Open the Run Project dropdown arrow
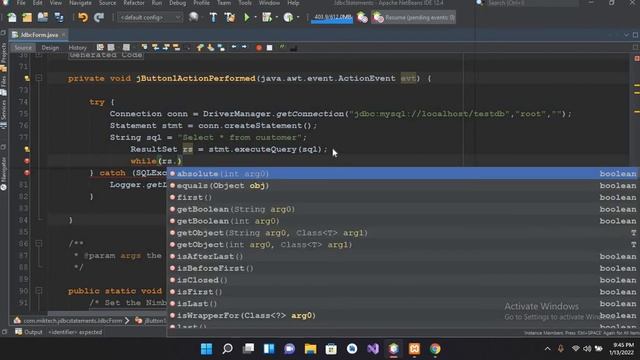 255,18
